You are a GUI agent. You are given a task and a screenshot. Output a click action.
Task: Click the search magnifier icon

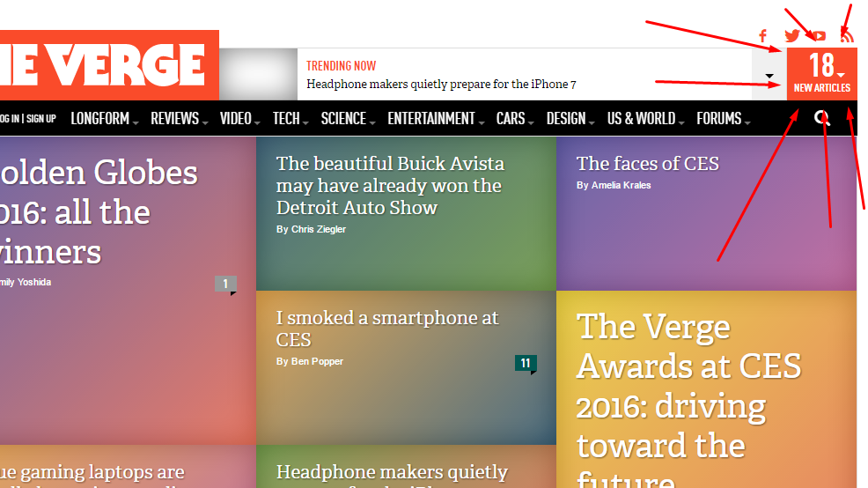(822, 117)
